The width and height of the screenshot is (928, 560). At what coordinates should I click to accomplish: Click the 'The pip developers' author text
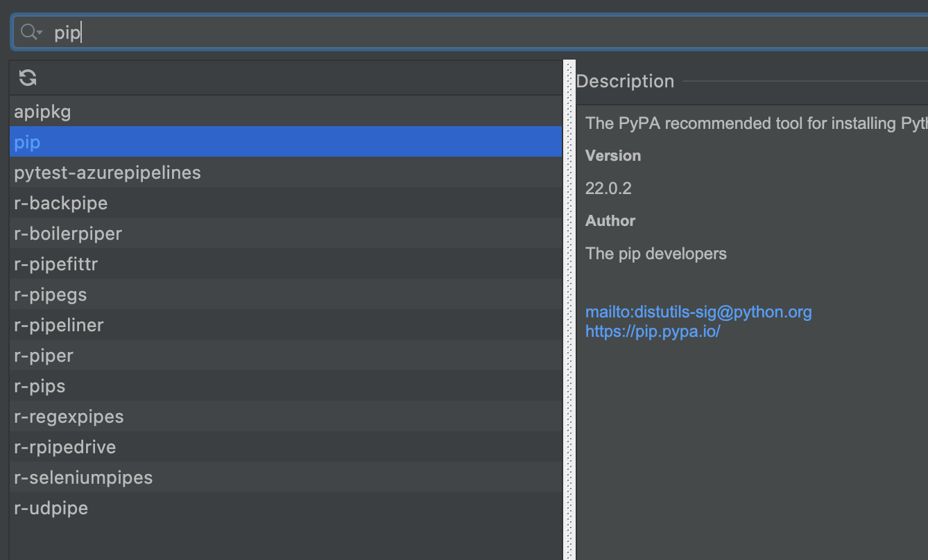point(656,253)
